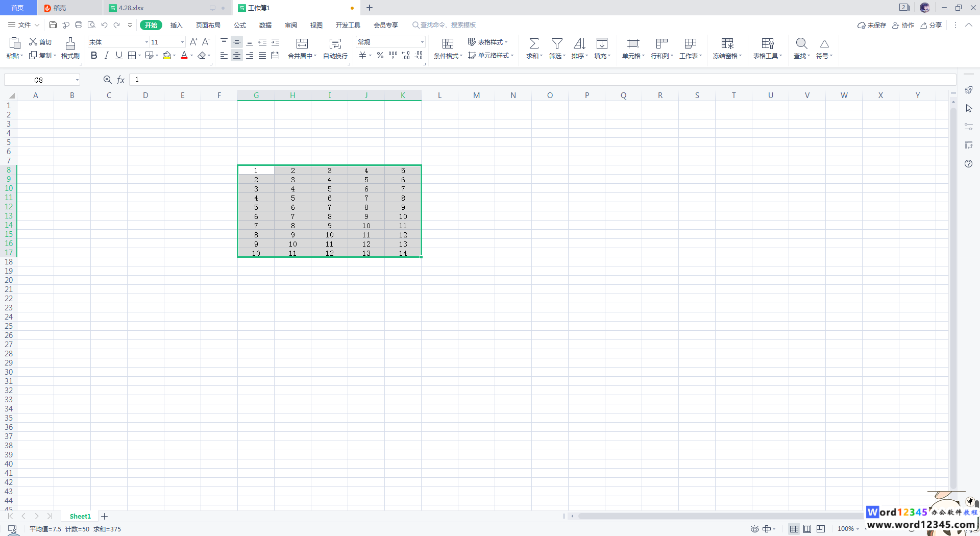The image size is (980, 536).
Task: Click the Unsaved (未保存) cloud button
Action: pos(872,25)
